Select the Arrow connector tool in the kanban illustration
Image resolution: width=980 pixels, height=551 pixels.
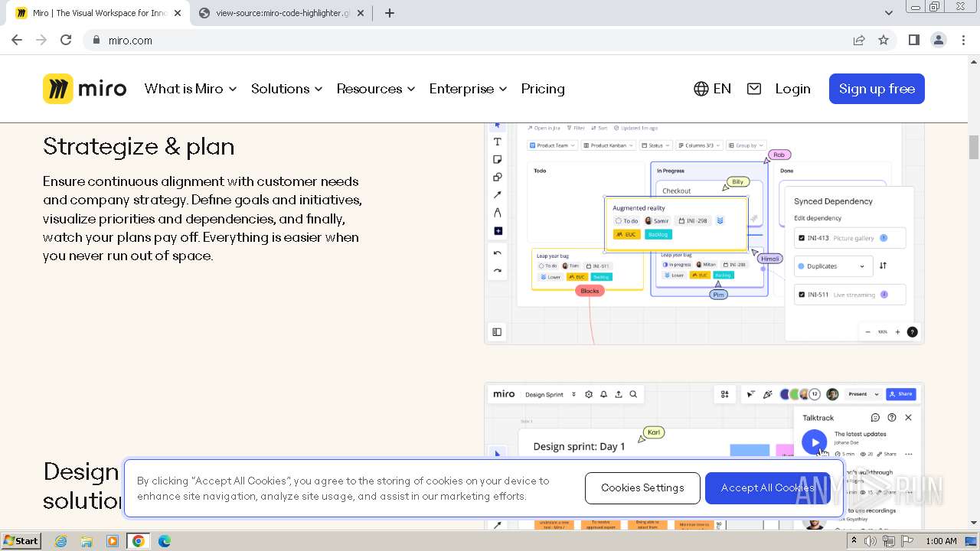point(497,195)
